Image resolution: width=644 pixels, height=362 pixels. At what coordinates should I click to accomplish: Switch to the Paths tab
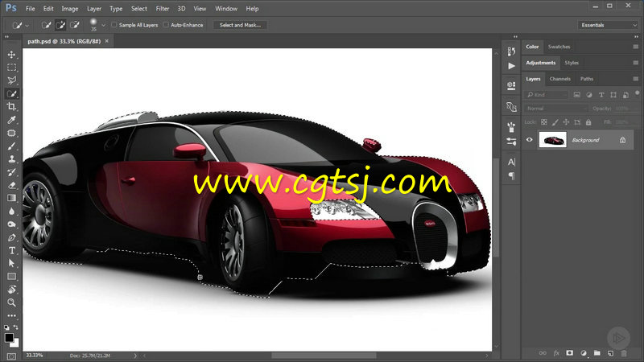point(587,79)
